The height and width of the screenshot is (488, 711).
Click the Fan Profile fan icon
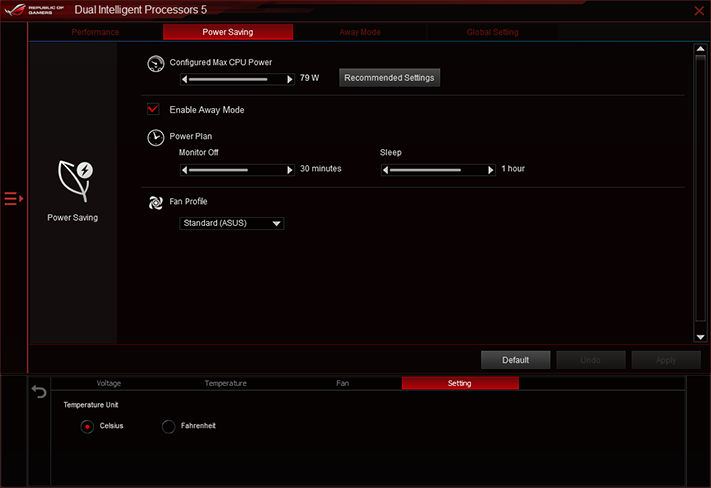156,202
